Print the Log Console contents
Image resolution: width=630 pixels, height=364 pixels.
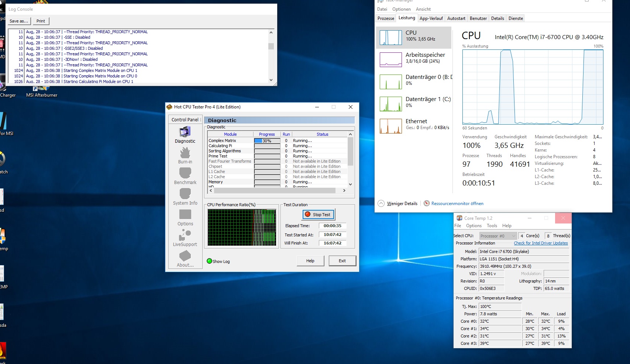coord(41,21)
